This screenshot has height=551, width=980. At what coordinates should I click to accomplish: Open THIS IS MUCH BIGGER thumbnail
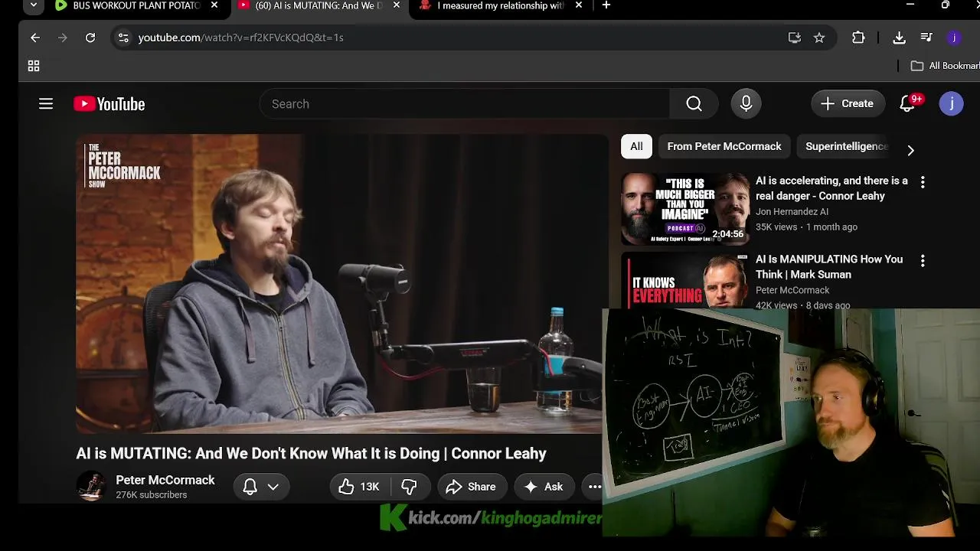point(685,209)
